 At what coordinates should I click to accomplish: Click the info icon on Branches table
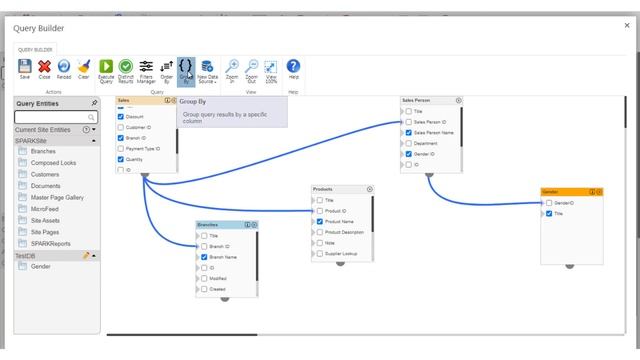(x=247, y=224)
